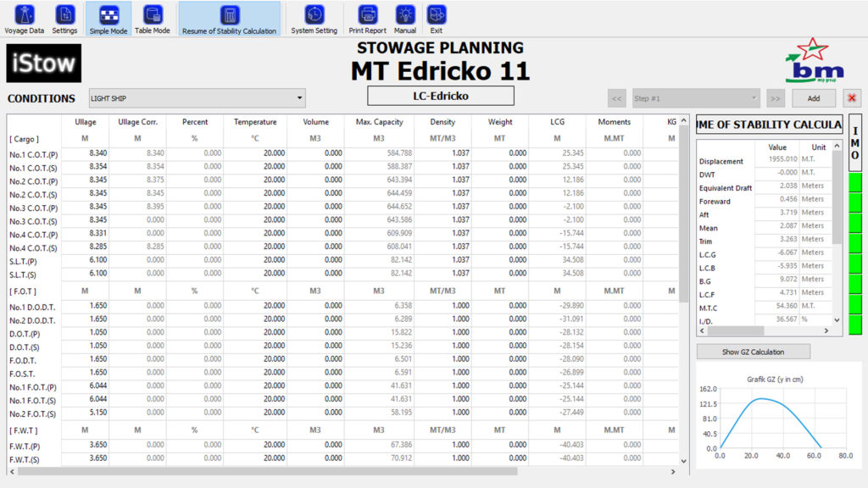Viewport: 868px width, 488px height.
Task: Click the Print Report icon
Action: click(x=368, y=19)
